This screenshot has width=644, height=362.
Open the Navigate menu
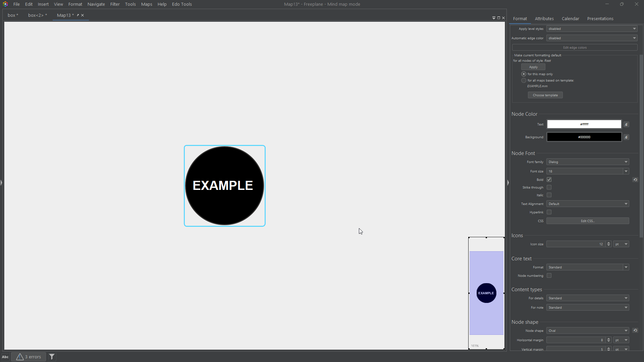point(96,4)
